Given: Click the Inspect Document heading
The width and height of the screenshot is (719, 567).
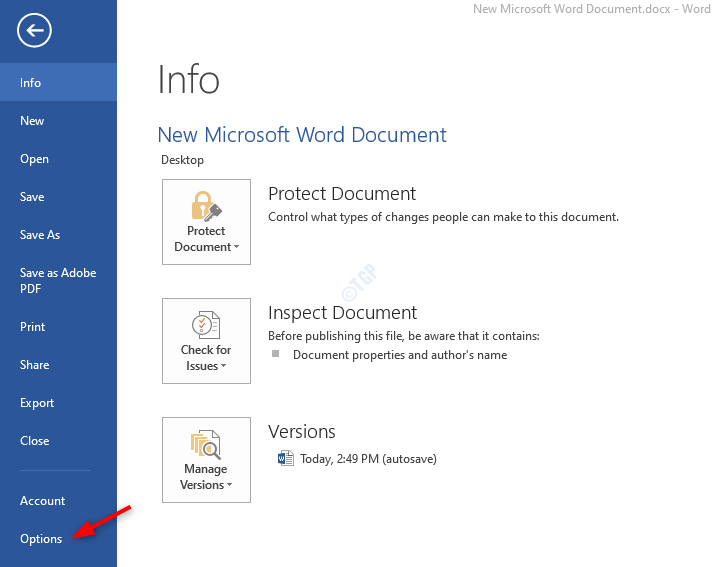Looking at the screenshot, I should (x=342, y=313).
